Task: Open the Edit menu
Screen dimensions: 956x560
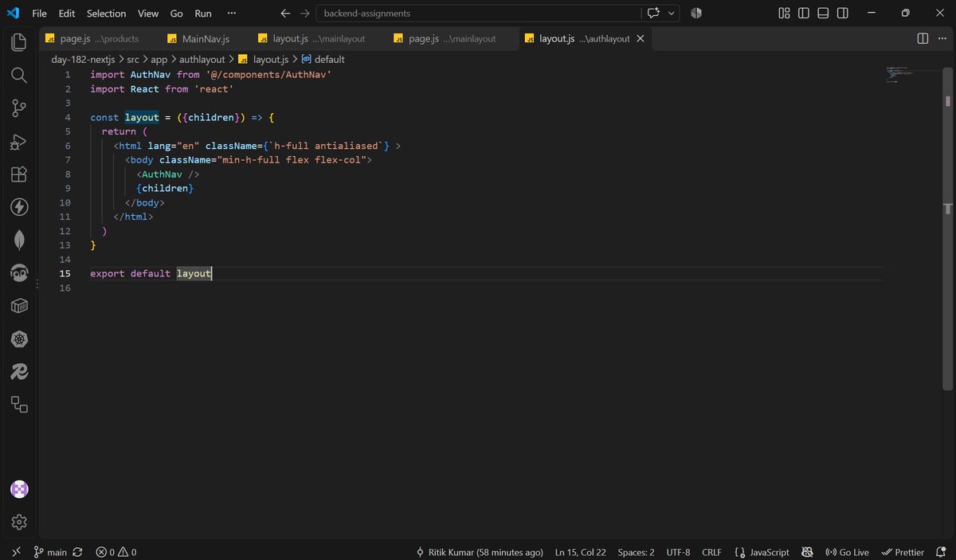Action: [x=67, y=13]
